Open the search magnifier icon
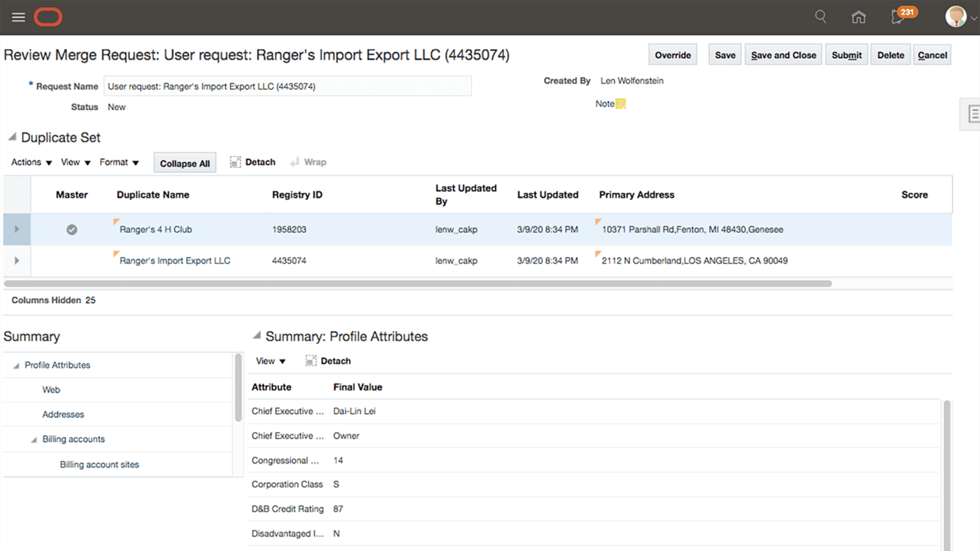980x551 pixels. point(821,17)
